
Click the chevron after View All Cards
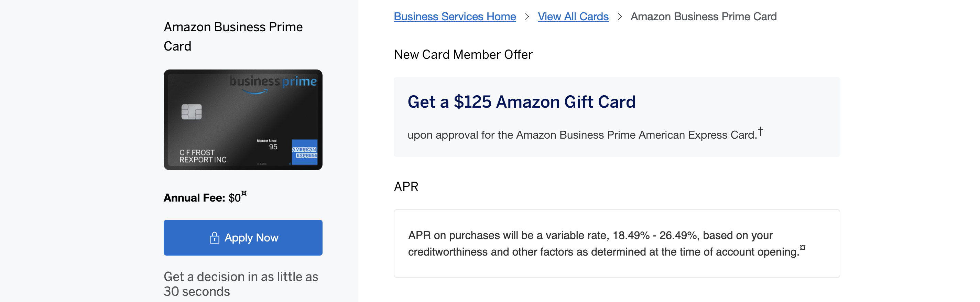pyautogui.click(x=620, y=17)
